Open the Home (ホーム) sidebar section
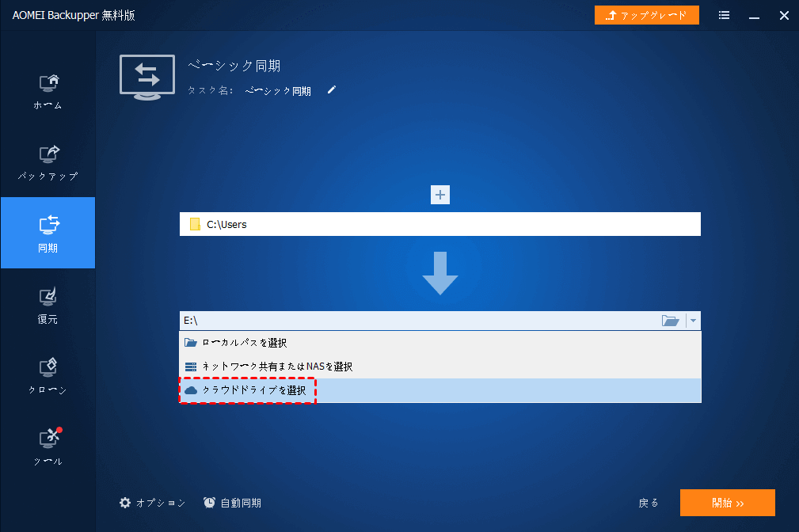The width and height of the screenshot is (799, 532). pos(48,92)
